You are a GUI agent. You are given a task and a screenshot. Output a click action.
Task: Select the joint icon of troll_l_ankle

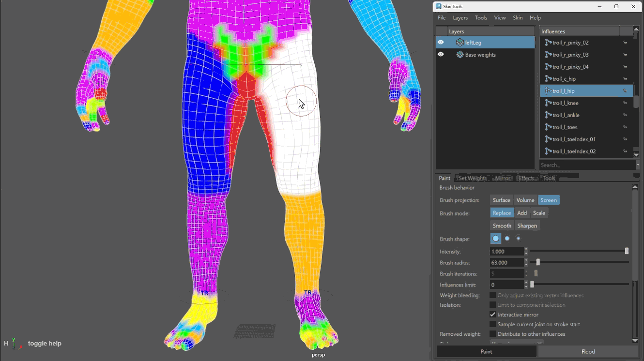pyautogui.click(x=548, y=115)
